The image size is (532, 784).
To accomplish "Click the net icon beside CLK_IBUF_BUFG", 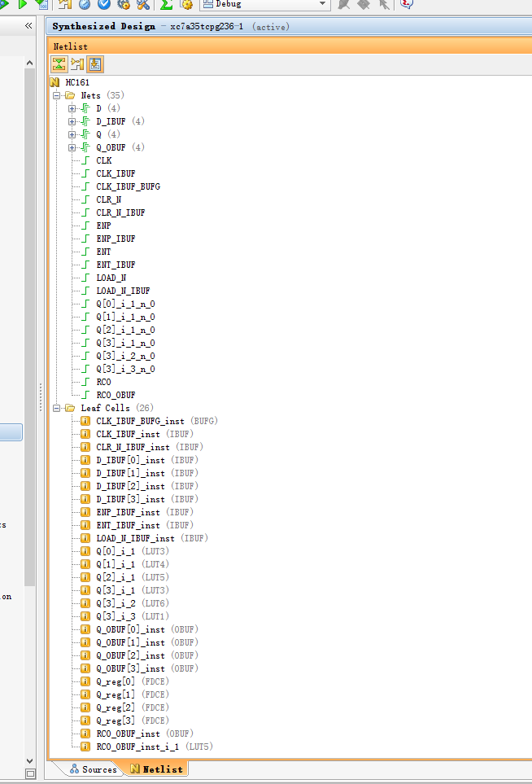I will click(x=86, y=186).
